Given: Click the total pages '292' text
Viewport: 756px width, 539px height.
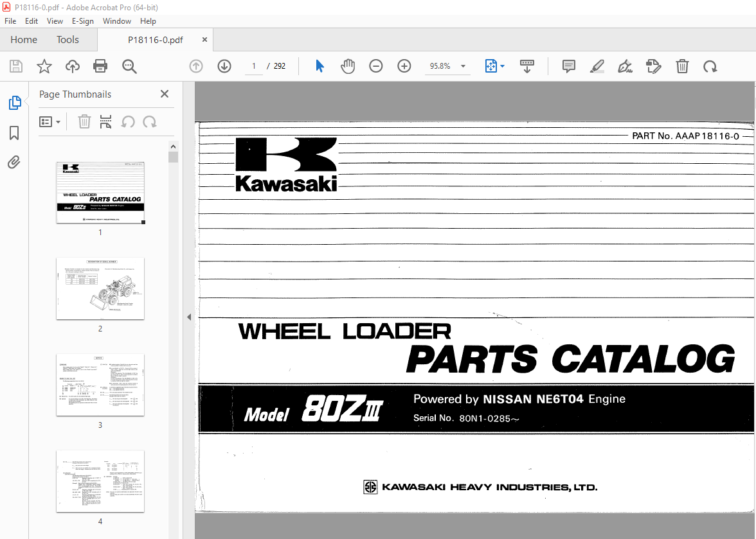Looking at the screenshot, I should (x=280, y=66).
